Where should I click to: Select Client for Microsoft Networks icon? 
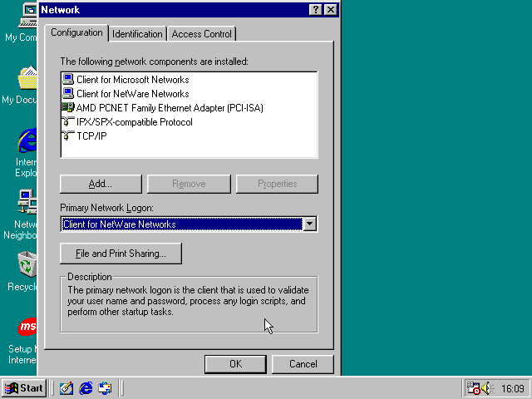click(68, 80)
